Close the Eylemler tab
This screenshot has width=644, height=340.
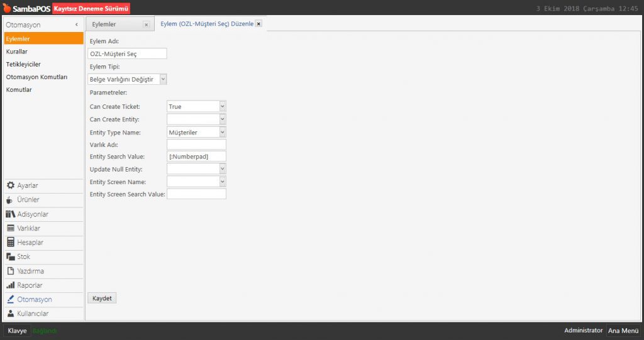pyautogui.click(x=146, y=25)
